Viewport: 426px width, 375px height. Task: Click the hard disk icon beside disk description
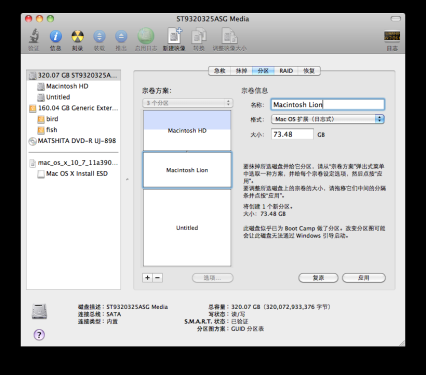coord(39,311)
